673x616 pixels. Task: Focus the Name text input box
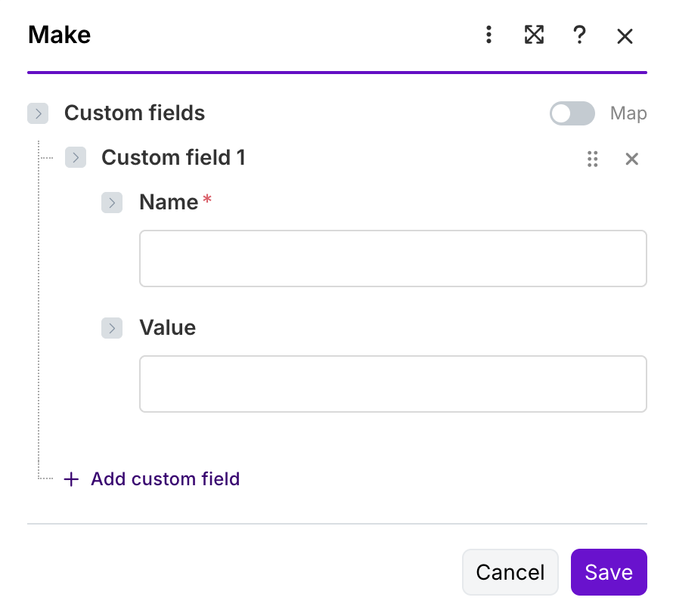point(392,258)
